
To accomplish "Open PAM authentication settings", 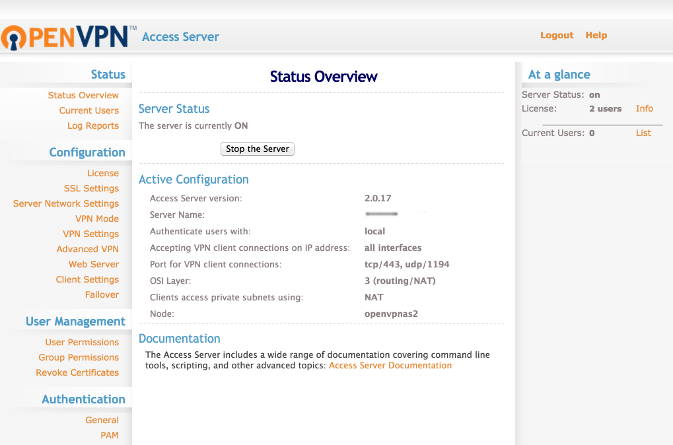I will pos(109,435).
